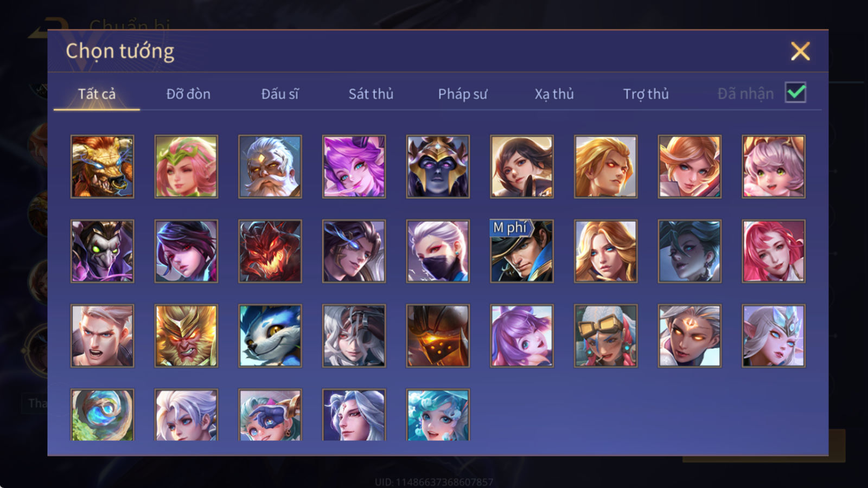
Task: Filter heroes by 'Xạ thủ' tab
Action: pos(554,94)
